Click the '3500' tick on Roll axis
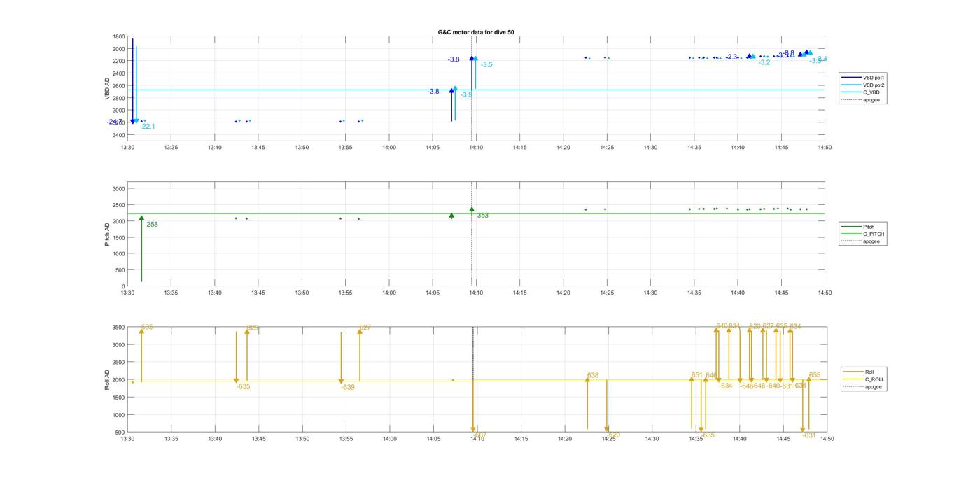 pyautogui.click(x=118, y=328)
